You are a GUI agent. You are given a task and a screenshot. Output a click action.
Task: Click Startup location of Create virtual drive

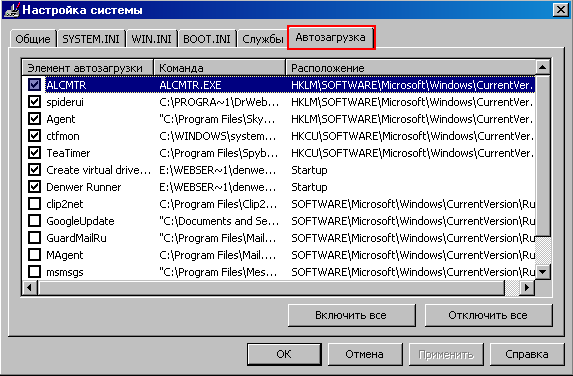(309, 170)
